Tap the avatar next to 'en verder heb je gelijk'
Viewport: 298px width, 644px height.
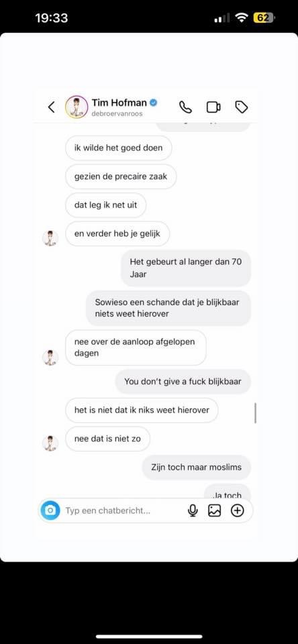[x=50, y=239]
